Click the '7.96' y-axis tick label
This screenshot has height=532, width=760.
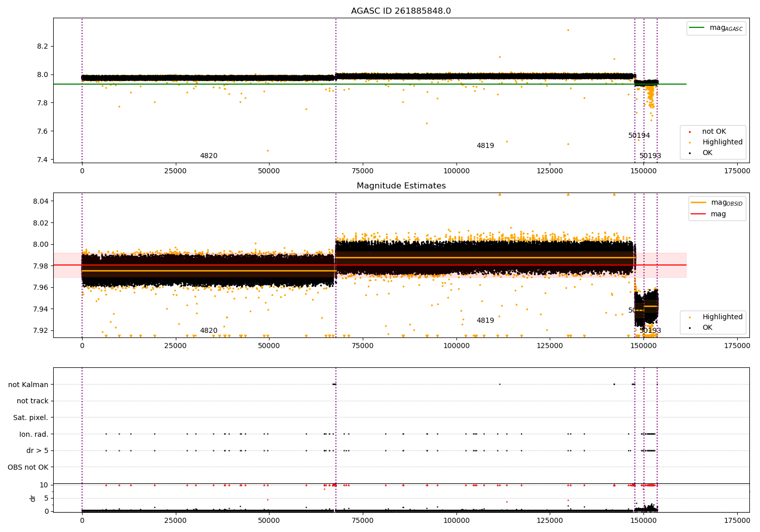tap(41, 287)
